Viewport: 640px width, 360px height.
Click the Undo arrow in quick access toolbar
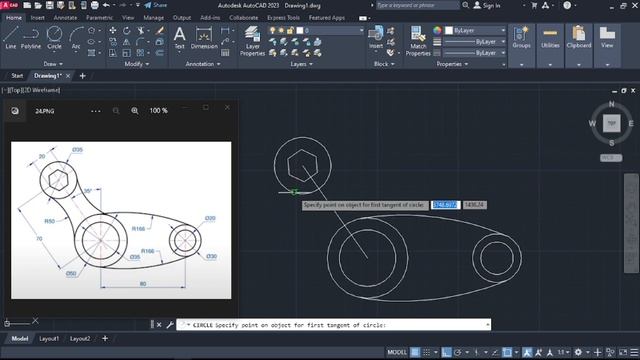click(106, 5)
